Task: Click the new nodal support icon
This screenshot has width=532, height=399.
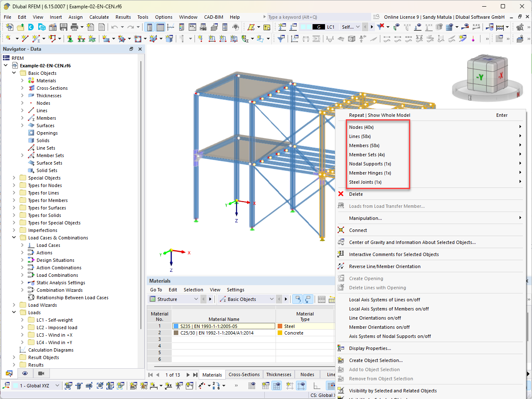Action: point(70,39)
